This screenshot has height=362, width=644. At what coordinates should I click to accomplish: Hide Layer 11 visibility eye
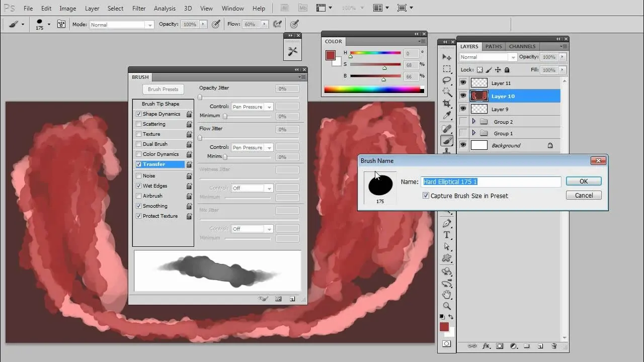tap(463, 83)
